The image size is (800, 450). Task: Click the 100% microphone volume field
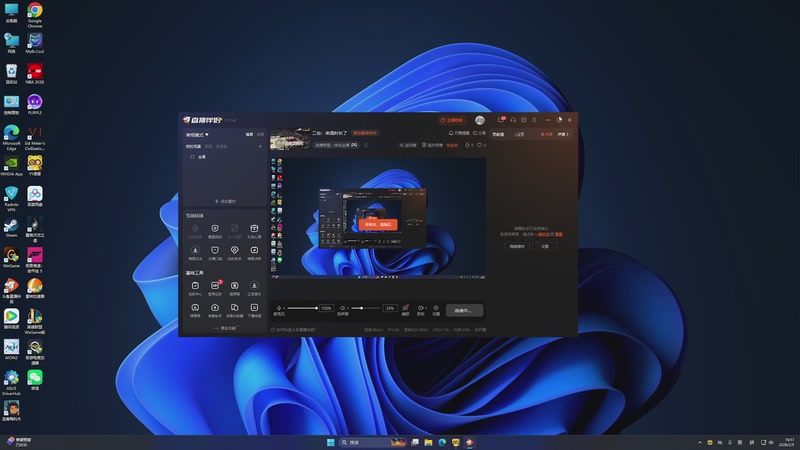(327, 308)
